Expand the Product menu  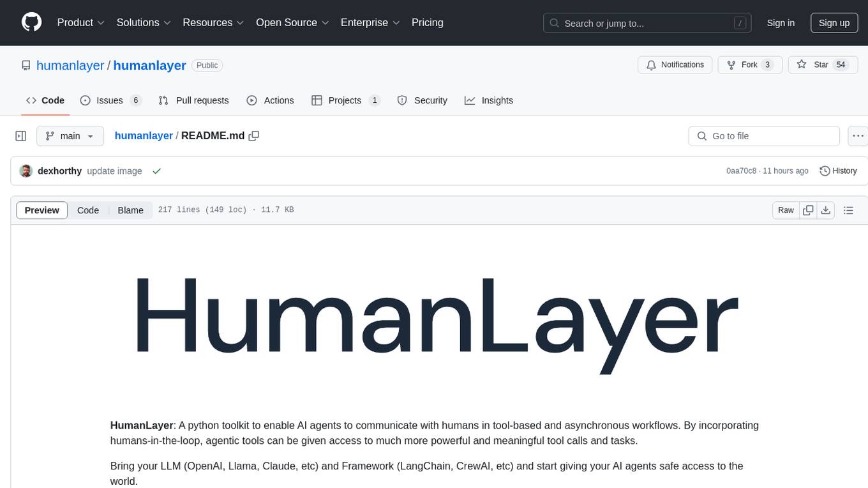point(81,22)
